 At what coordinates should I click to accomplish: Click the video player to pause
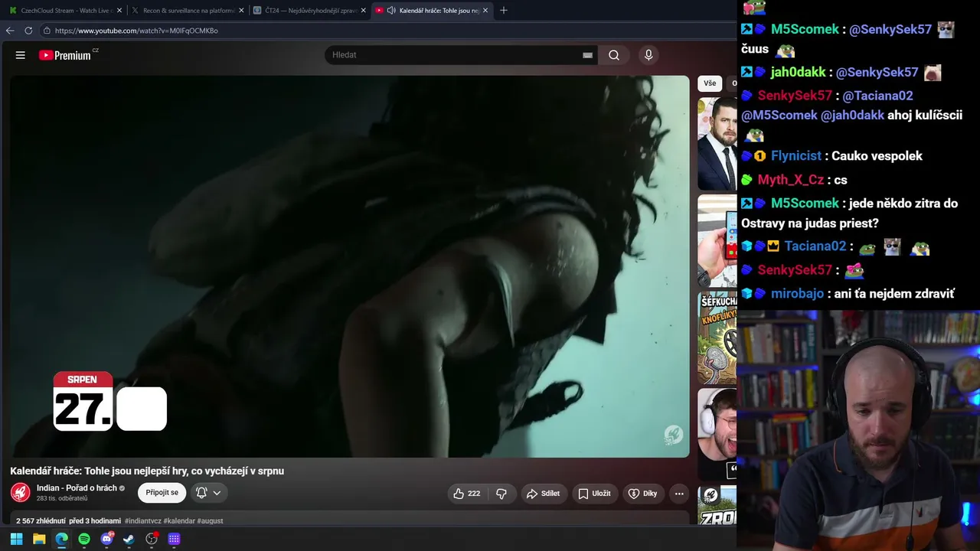coord(350,266)
